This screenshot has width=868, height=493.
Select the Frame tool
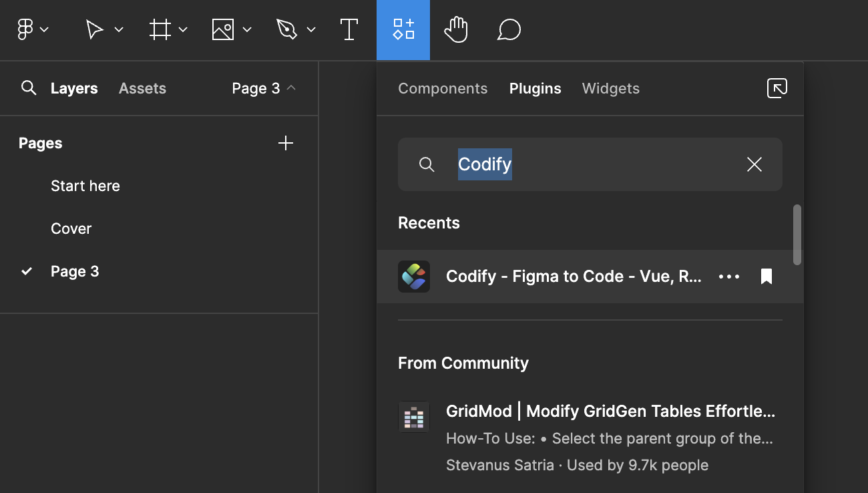(x=160, y=29)
